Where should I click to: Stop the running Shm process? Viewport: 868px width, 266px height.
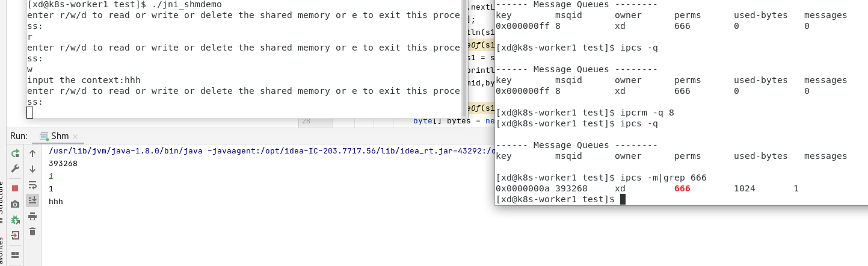click(15, 188)
